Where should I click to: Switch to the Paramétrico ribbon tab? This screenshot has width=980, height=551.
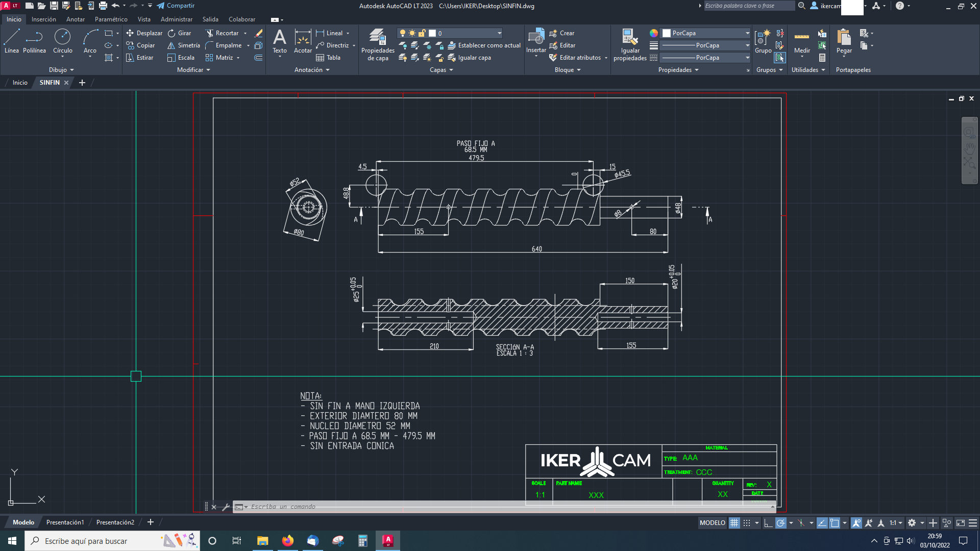click(x=111, y=19)
